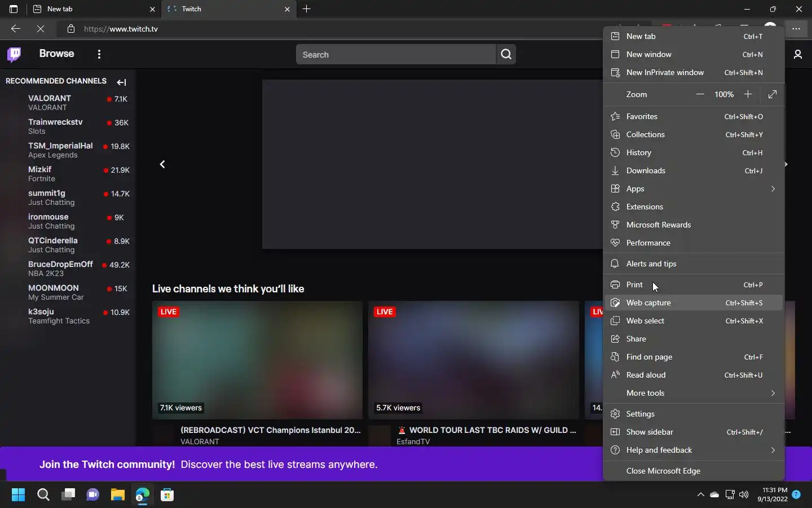812x508 pixels.
Task: Choose Find on page
Action: 694,357
